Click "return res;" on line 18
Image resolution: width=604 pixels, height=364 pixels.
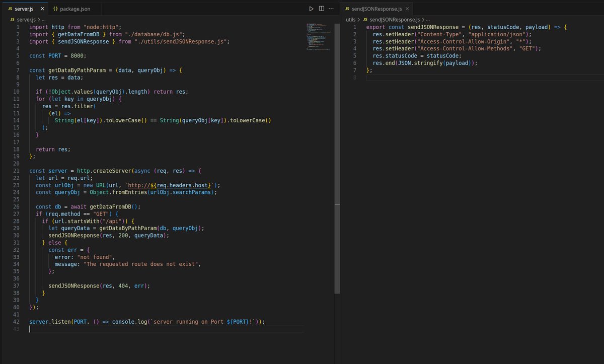coord(53,149)
